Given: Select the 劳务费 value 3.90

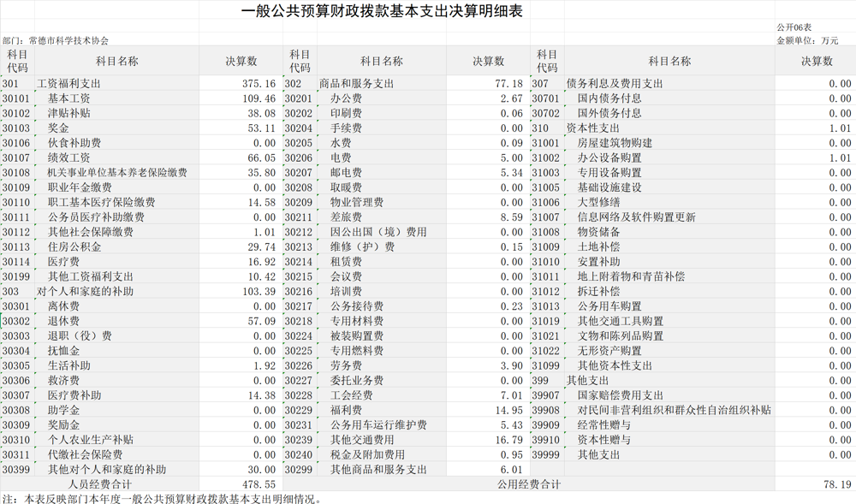Looking at the screenshot, I should pyautogui.click(x=512, y=365).
